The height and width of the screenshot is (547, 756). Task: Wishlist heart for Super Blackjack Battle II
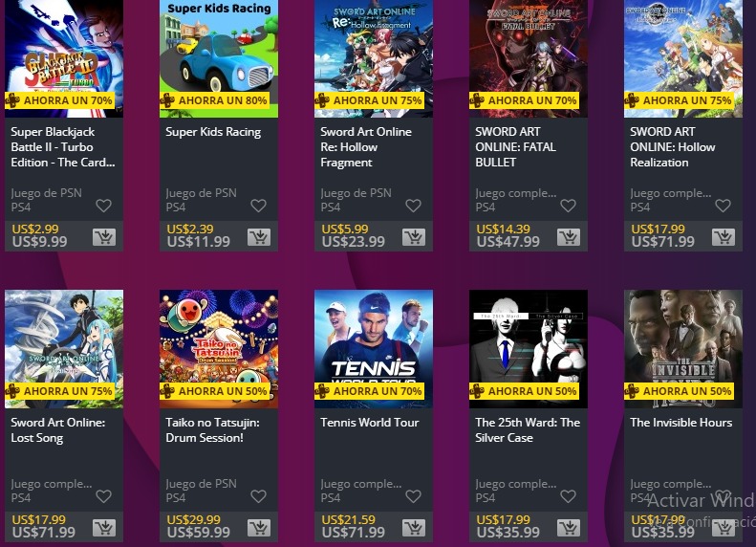click(103, 206)
